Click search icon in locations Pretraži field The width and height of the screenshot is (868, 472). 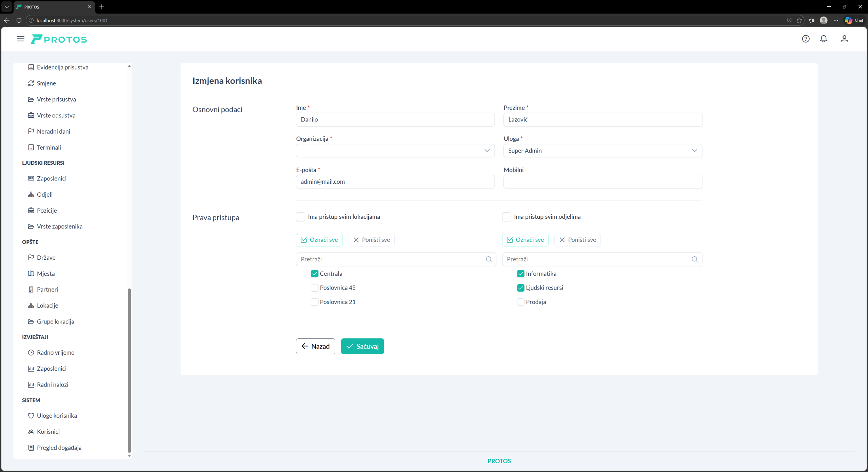point(489,259)
